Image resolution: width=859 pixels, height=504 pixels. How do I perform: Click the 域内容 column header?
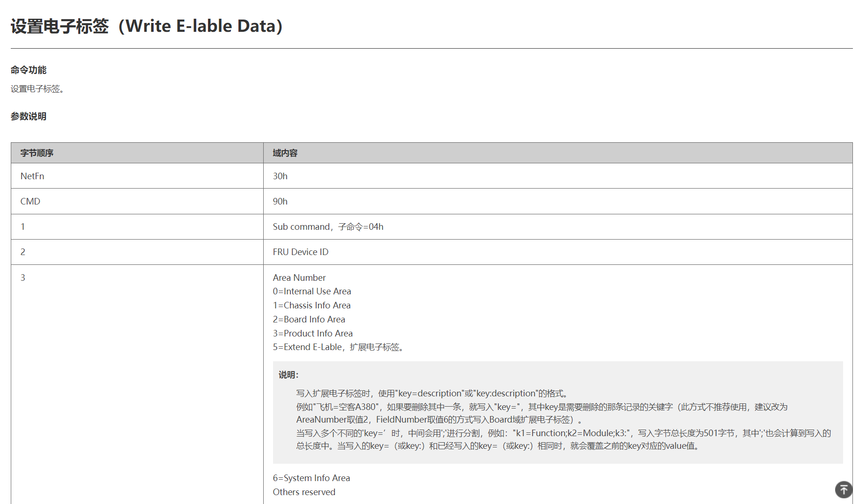[x=285, y=153]
